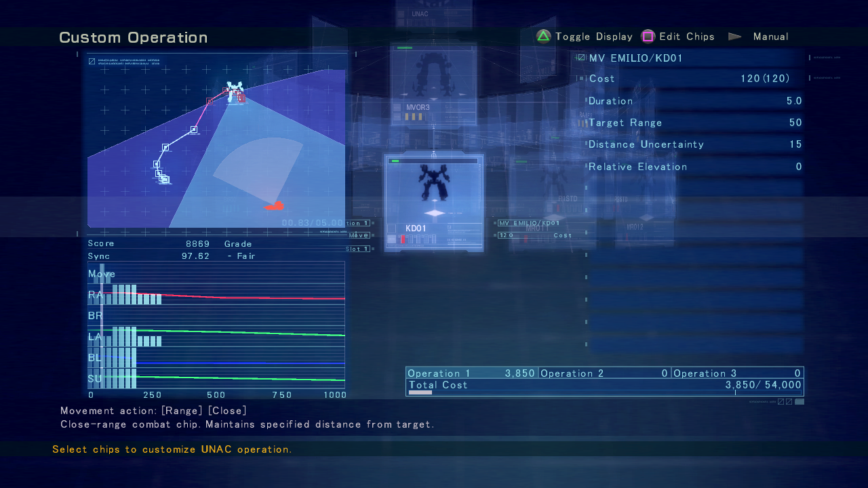The height and width of the screenshot is (488, 868).
Task: Click the Toggle Display label
Action: point(593,37)
